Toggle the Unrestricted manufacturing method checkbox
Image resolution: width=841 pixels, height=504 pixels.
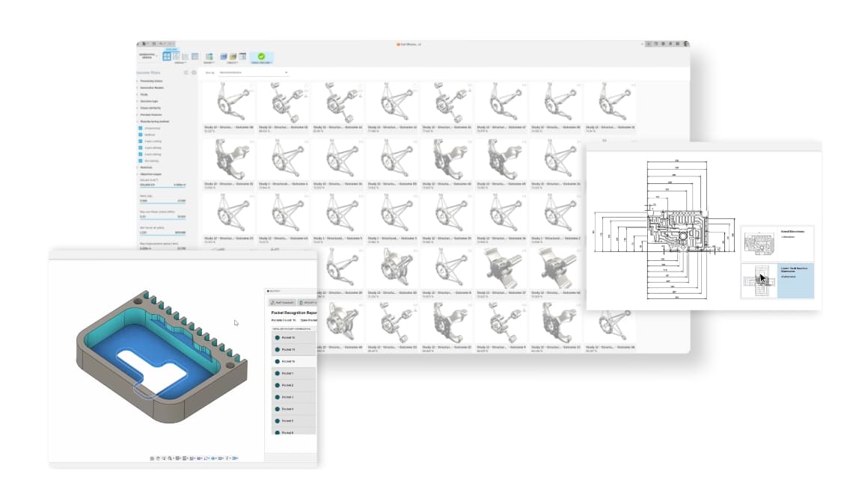point(140,129)
